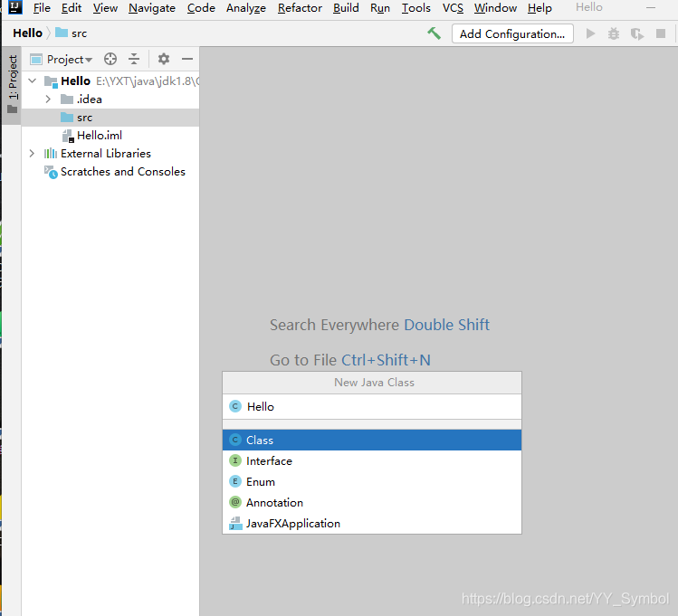Screen dimensions: 678x616
Task: Open the File menu
Action: tap(42, 8)
